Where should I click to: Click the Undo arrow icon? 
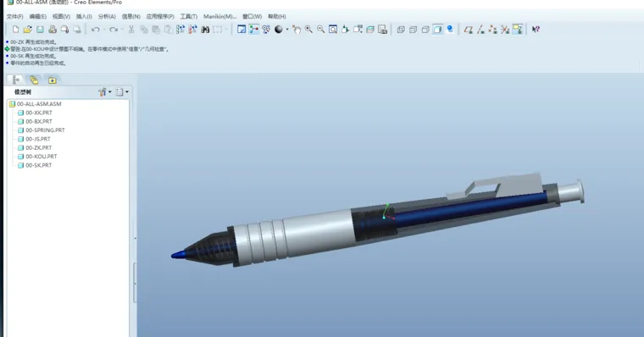click(95, 30)
